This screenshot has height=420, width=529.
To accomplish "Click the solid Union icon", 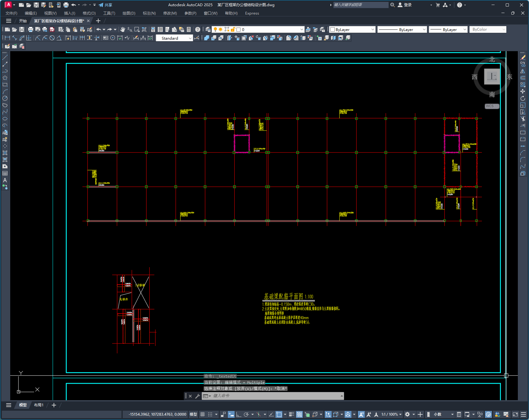I will (207, 38).
